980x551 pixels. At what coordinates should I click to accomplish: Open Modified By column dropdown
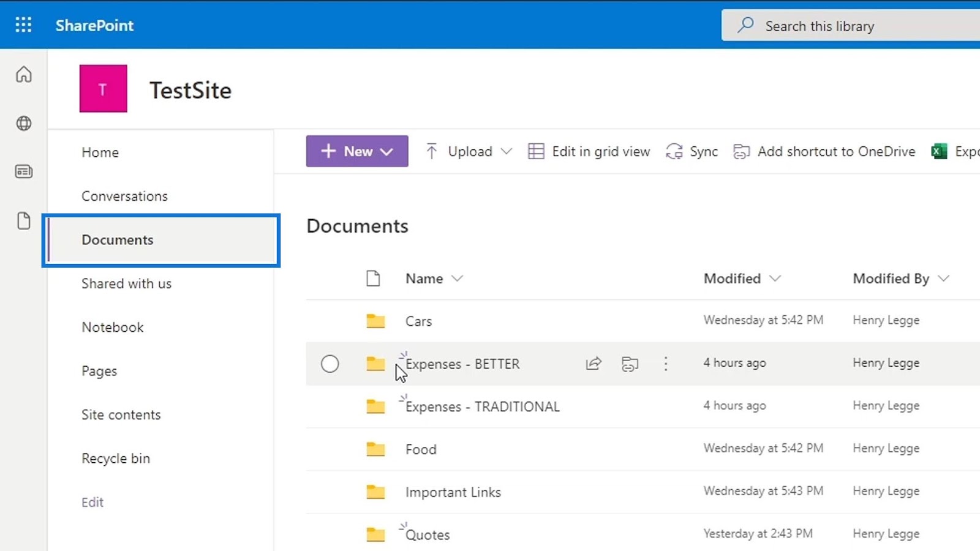point(901,279)
